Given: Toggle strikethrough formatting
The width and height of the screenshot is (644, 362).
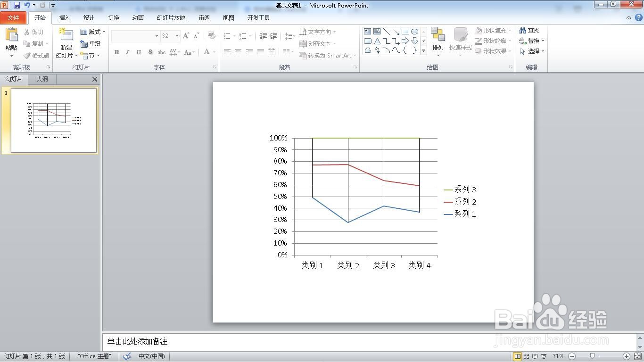Looking at the screenshot, I should pyautogui.click(x=161, y=52).
